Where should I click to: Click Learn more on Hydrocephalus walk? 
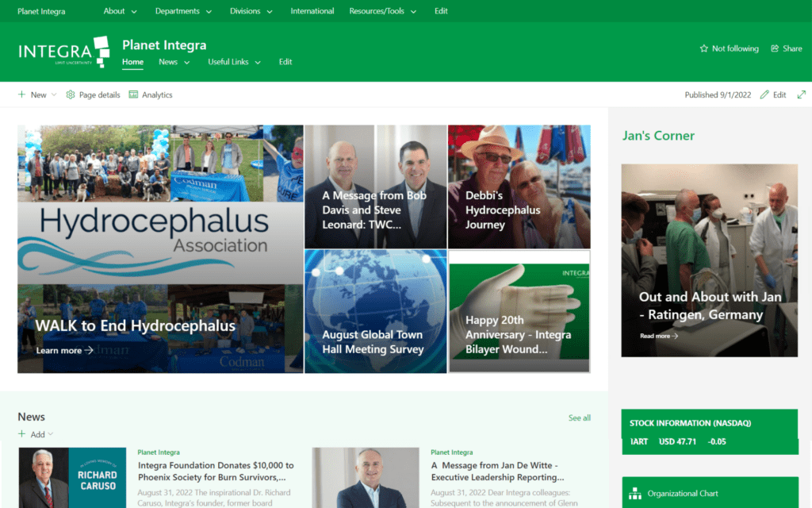click(x=64, y=350)
